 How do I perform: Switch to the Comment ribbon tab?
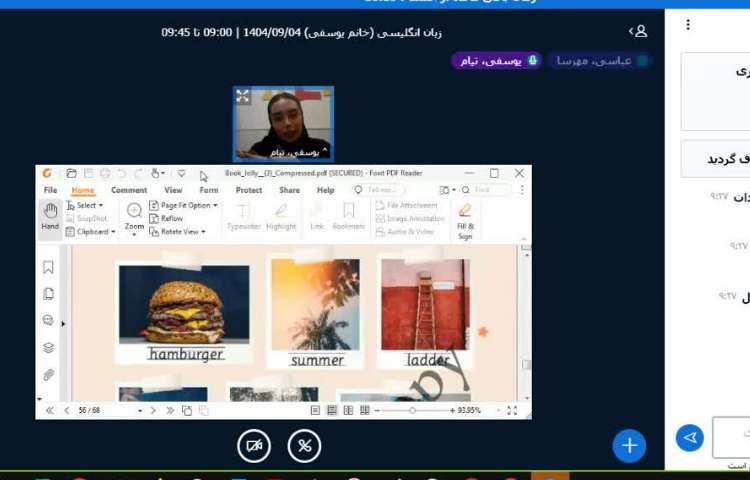[129, 190]
